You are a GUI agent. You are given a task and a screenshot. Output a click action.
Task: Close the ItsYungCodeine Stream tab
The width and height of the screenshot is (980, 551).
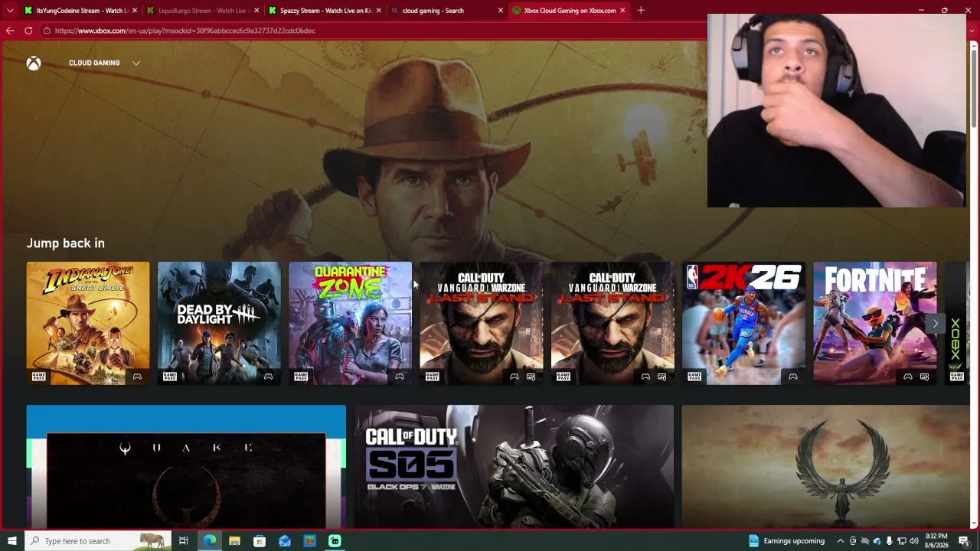pos(135,11)
